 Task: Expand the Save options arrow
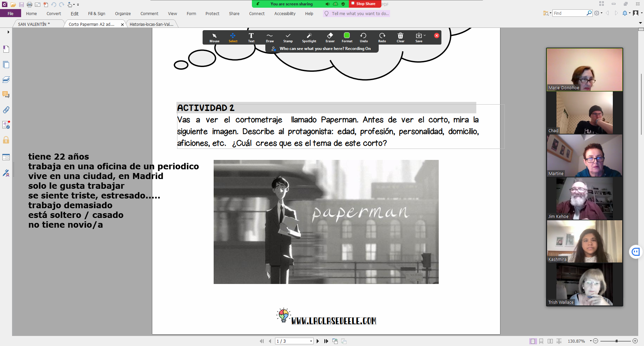pos(425,35)
